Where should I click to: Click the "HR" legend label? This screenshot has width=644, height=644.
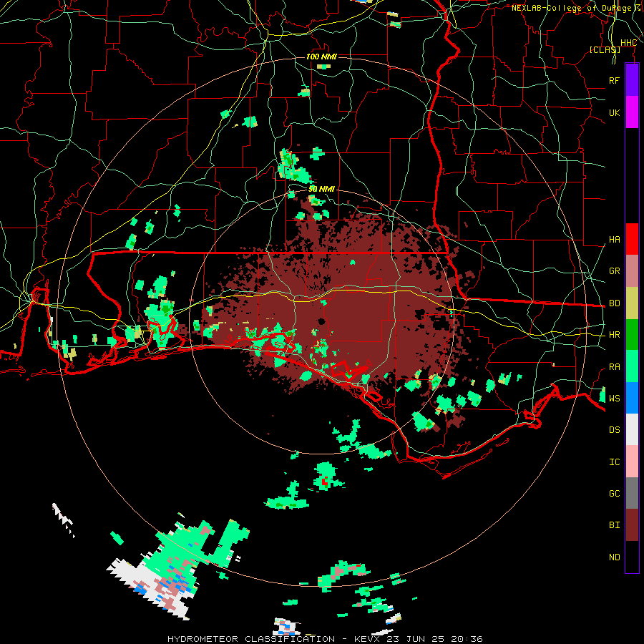614,335
